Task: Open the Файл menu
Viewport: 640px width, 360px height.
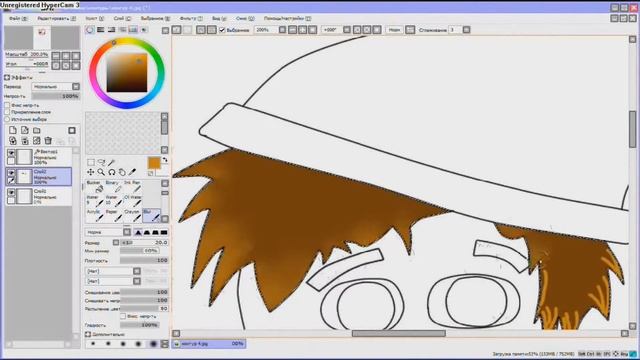Action: [18, 18]
